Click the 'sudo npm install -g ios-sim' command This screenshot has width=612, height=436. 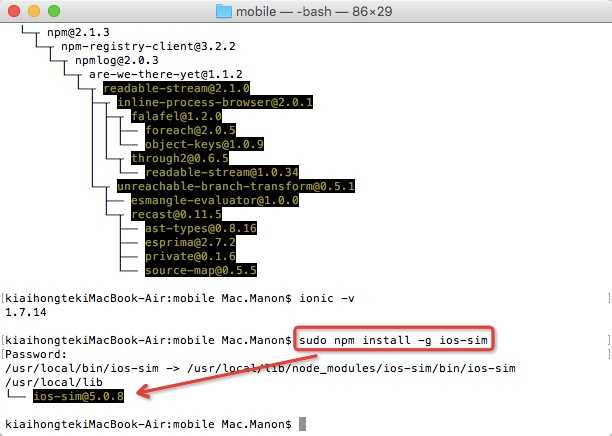tap(393, 340)
